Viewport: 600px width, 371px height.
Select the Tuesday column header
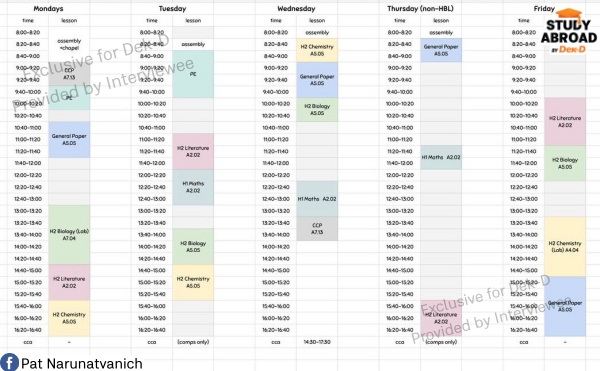pos(172,8)
